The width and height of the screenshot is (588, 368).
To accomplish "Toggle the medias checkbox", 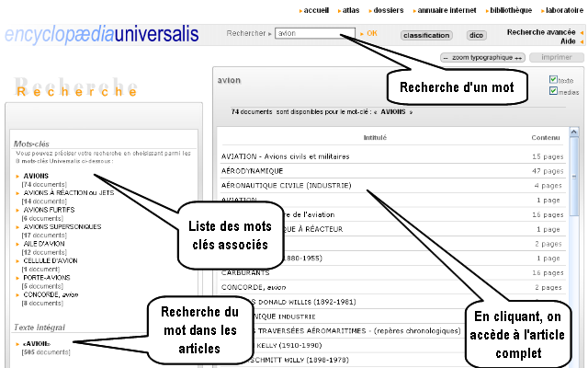I will pyautogui.click(x=553, y=91).
